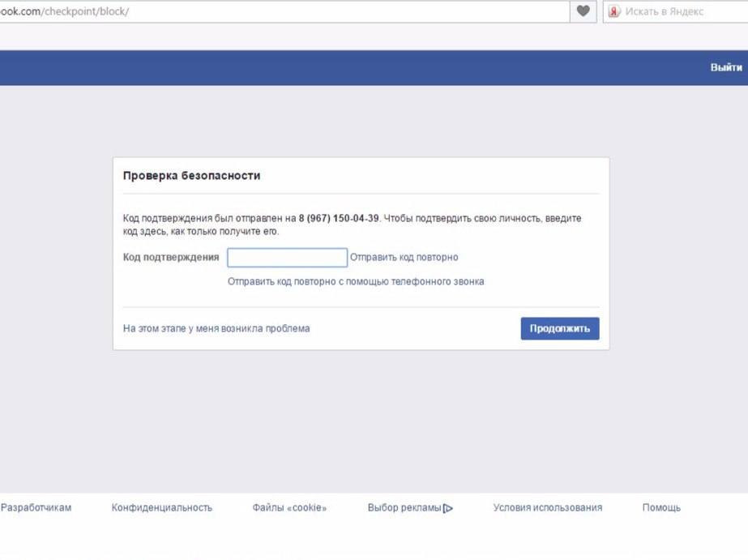748x560 pixels.
Task: Click the phone number 8 (967) 150-04-39
Action: [339, 219]
